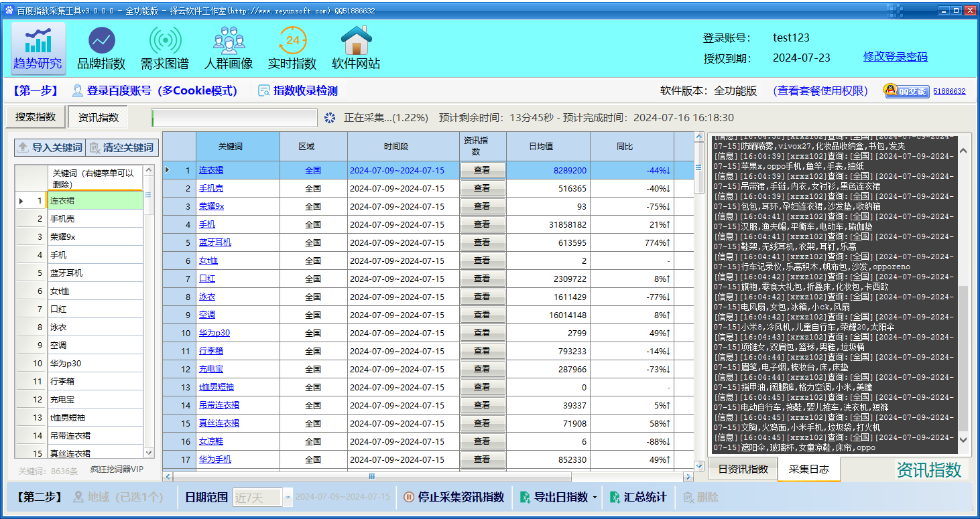Screen dimensions: 980x519
Task: Click the 汇总统计 summary button
Action: (x=638, y=498)
